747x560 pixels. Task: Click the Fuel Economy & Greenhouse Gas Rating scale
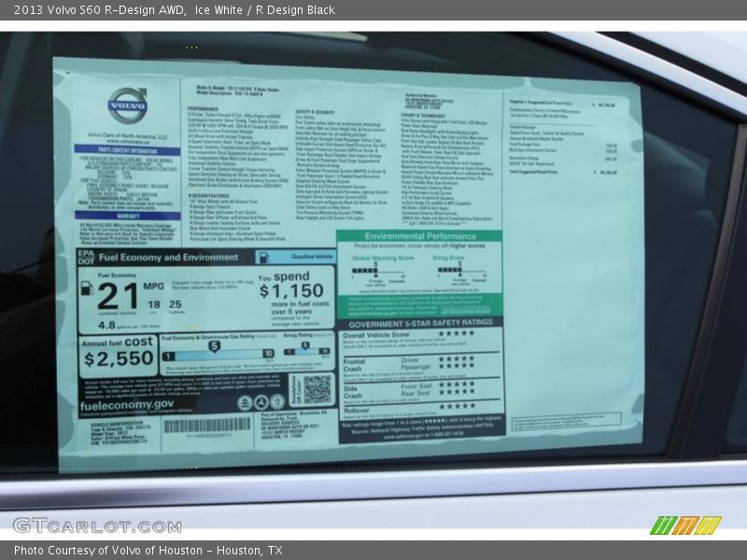coord(219,353)
